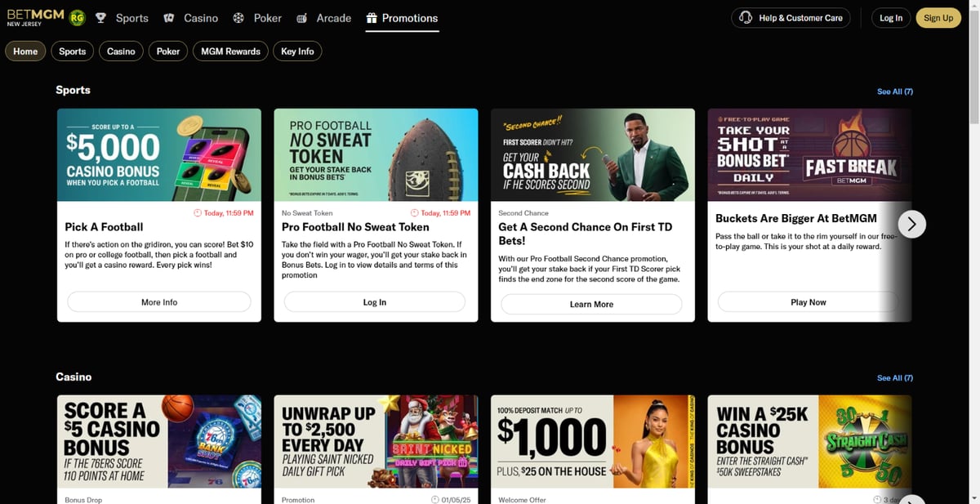Advance the Sports promotions carousel with next arrow
Image resolution: width=980 pixels, height=504 pixels.
(x=912, y=224)
